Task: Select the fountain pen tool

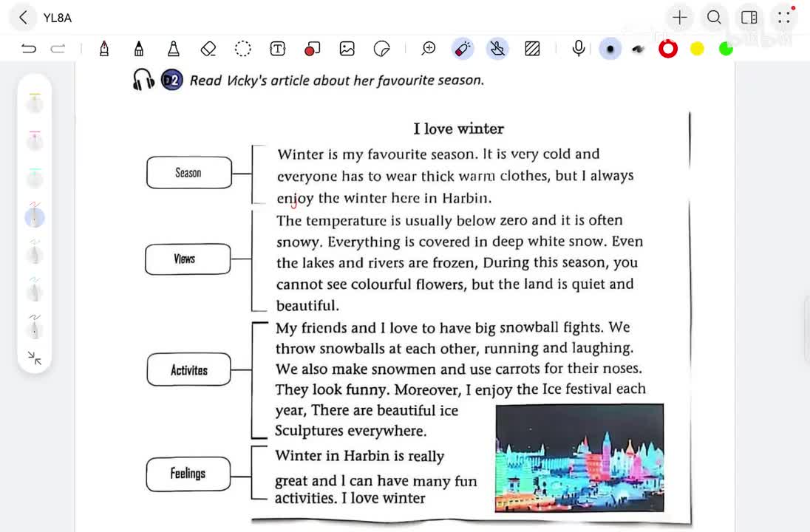Action: point(104,49)
